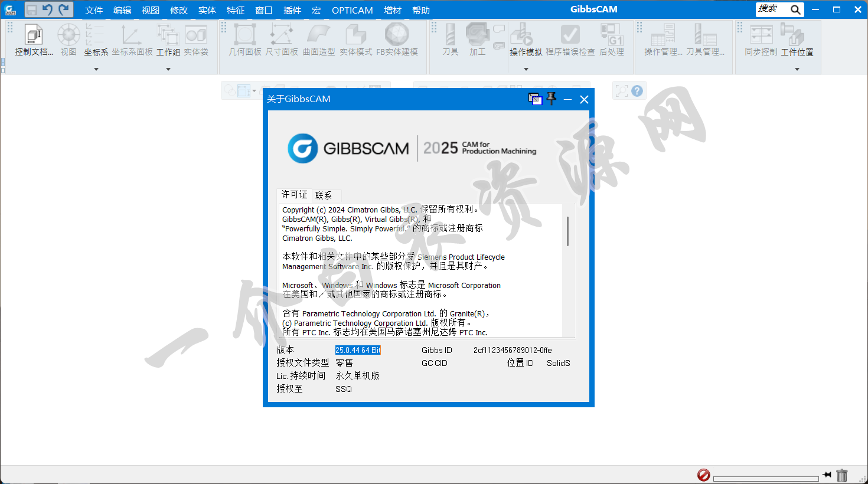868x484 pixels.
Task: Select the 工作组 workgroup tool
Action: (168, 40)
